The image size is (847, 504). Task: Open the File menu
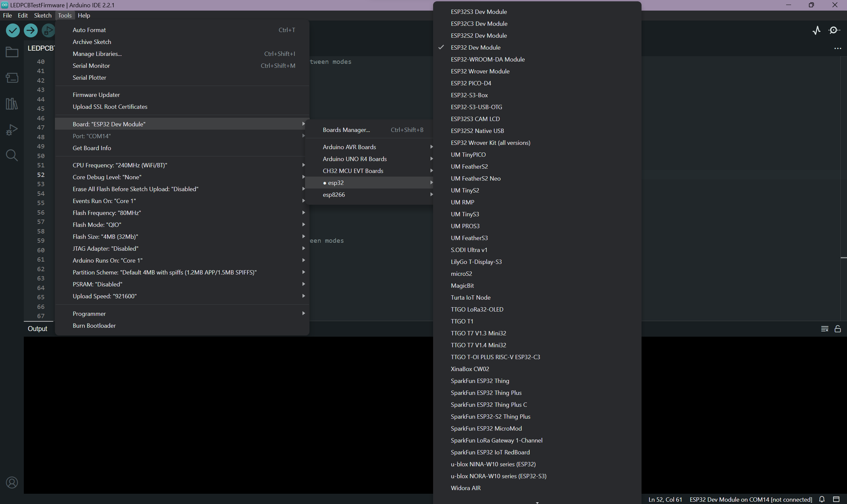pos(8,15)
